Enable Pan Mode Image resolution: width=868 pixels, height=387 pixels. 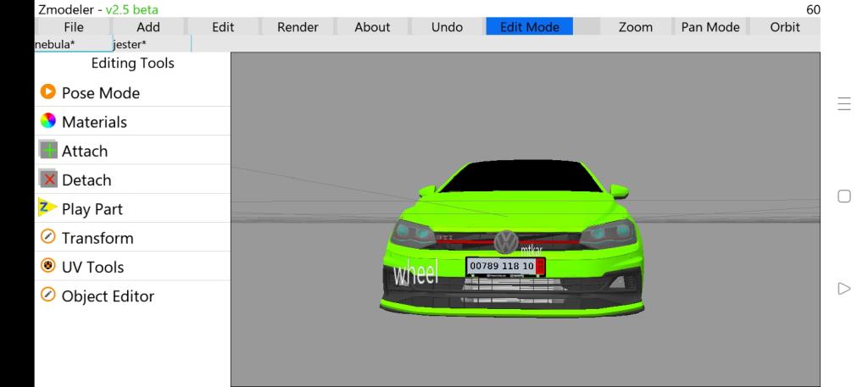710,26
